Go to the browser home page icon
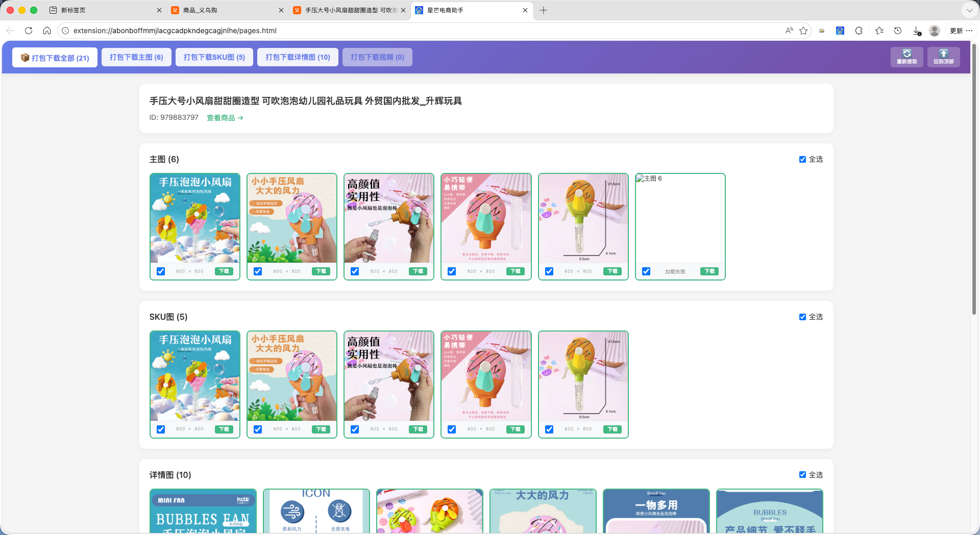The image size is (980, 535). point(47,31)
